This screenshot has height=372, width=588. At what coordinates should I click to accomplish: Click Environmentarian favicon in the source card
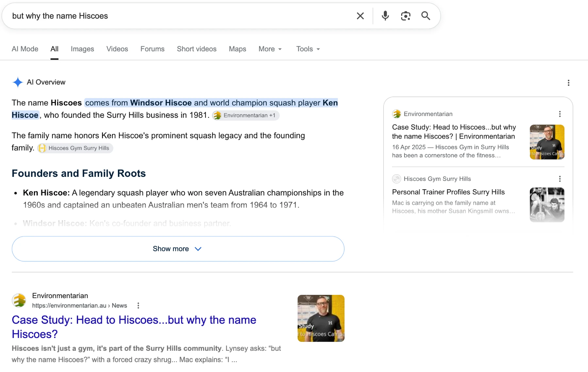(x=397, y=114)
